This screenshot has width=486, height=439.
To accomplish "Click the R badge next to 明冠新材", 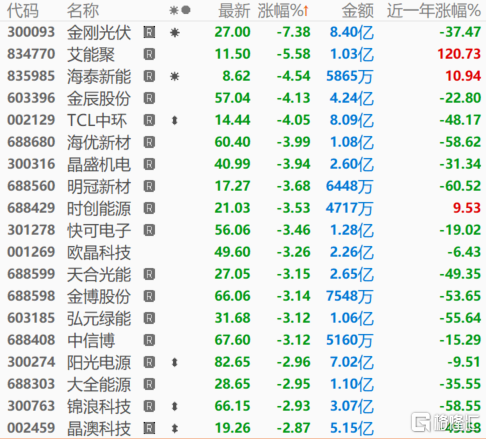I will [x=149, y=186].
